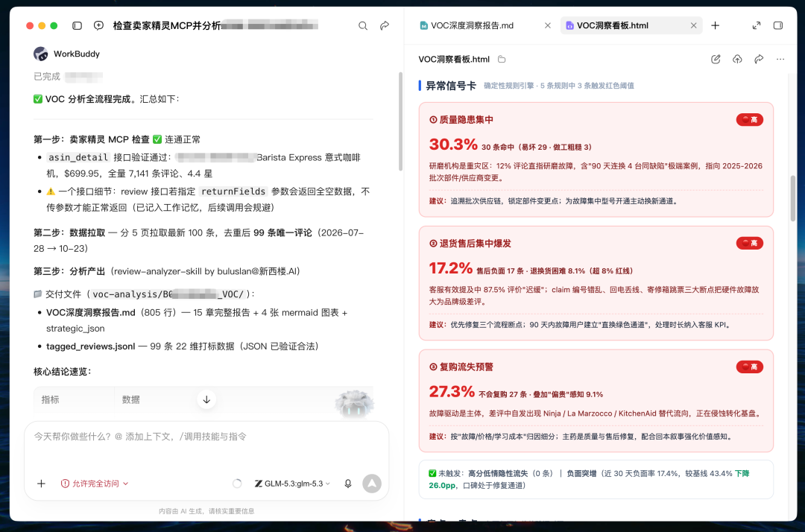This screenshot has height=532, width=805.
Task: Jump to bottom with down-arrow button
Action: coord(206,399)
